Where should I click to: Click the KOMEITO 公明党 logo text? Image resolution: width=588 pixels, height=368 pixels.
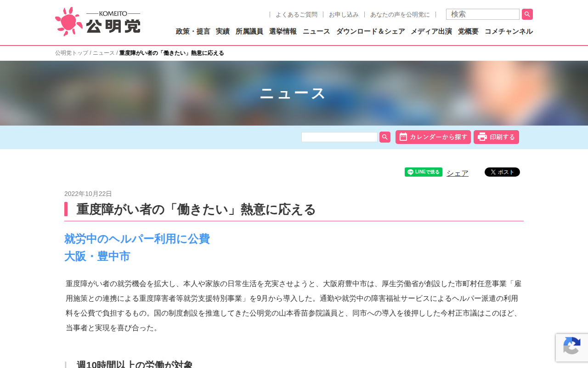pyautogui.click(x=113, y=22)
